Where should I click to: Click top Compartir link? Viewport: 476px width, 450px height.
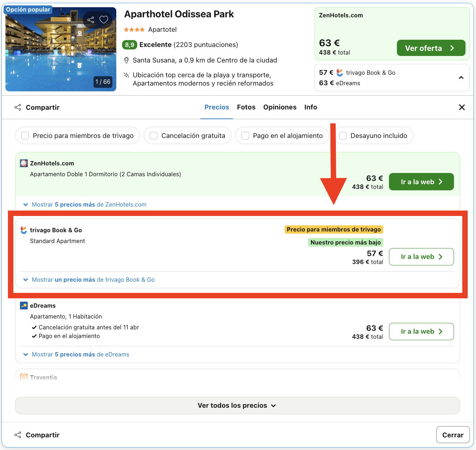(43, 107)
